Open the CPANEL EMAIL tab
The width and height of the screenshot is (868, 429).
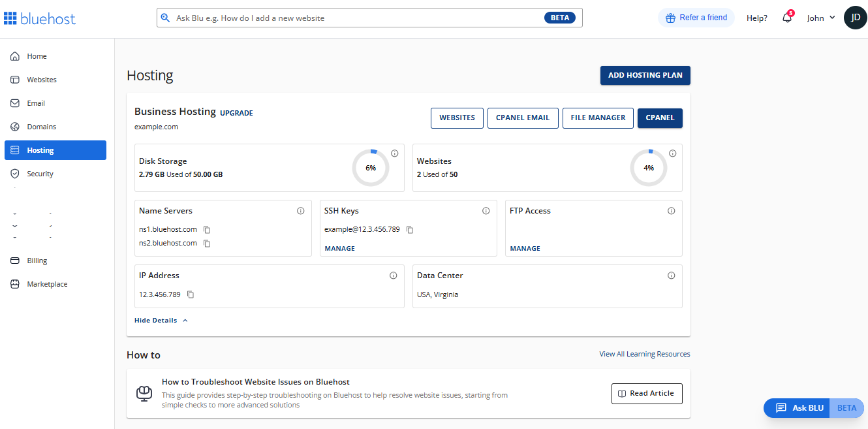(523, 118)
